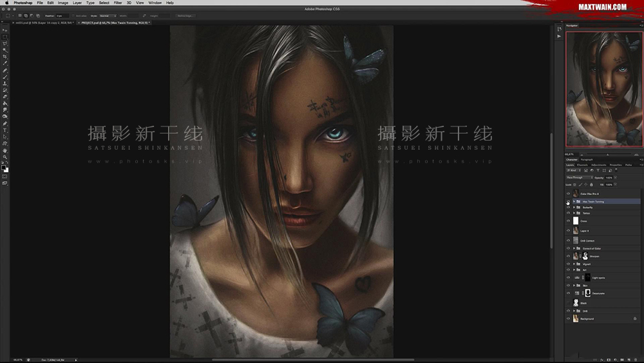Click Add to selection icon in options bar

click(x=26, y=15)
